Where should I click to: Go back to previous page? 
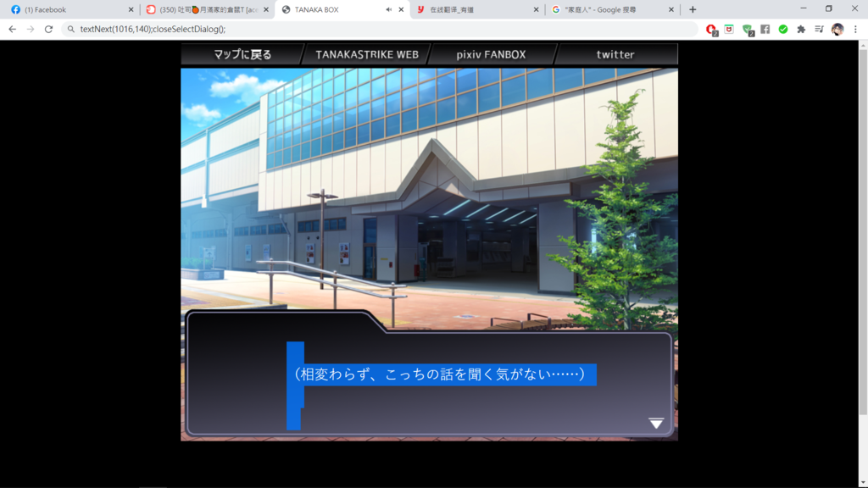[12, 30]
